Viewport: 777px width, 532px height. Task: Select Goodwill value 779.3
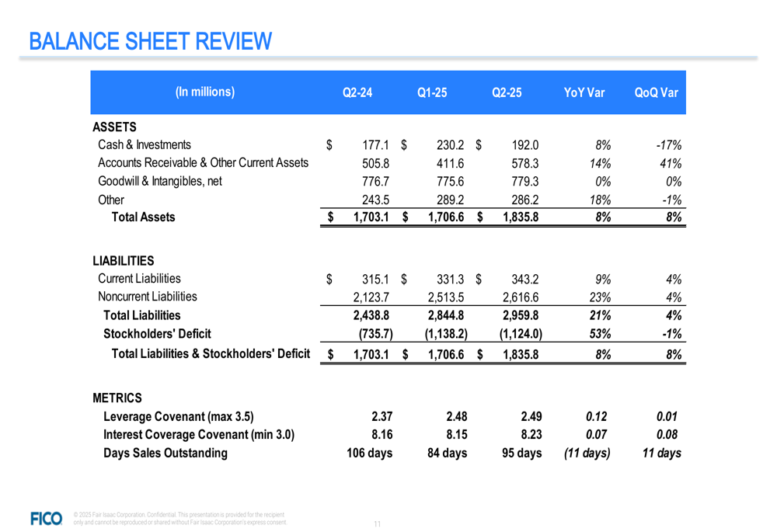[x=525, y=182]
